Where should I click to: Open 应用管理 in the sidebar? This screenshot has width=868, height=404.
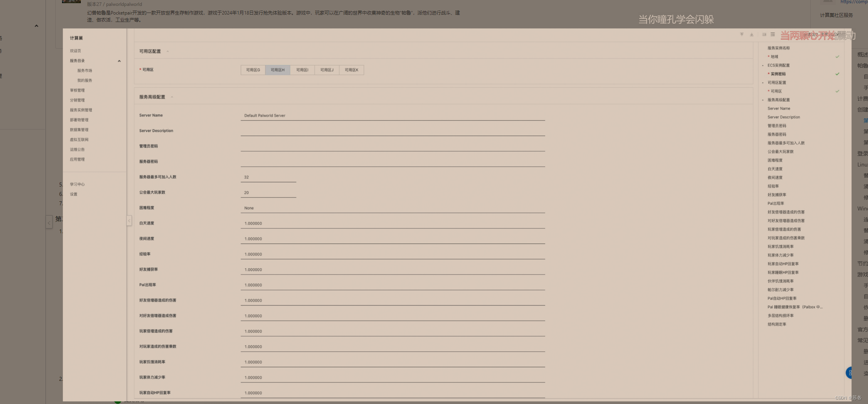point(77,159)
